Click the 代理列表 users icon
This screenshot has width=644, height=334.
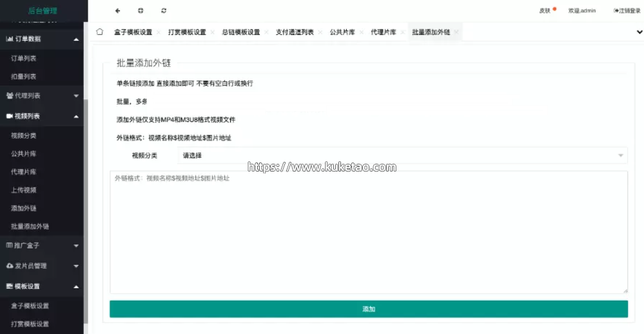10,95
